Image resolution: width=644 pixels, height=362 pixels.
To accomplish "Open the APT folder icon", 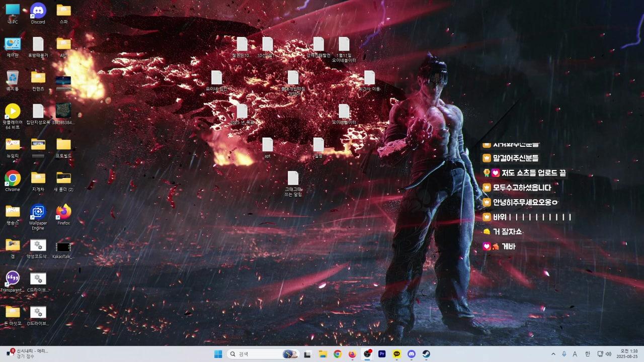I will tap(63, 47).
